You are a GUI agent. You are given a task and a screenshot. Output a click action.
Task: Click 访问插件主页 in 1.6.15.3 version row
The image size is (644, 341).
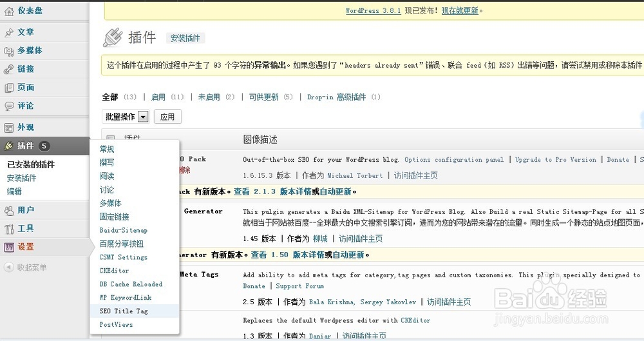pyautogui.click(x=415, y=175)
